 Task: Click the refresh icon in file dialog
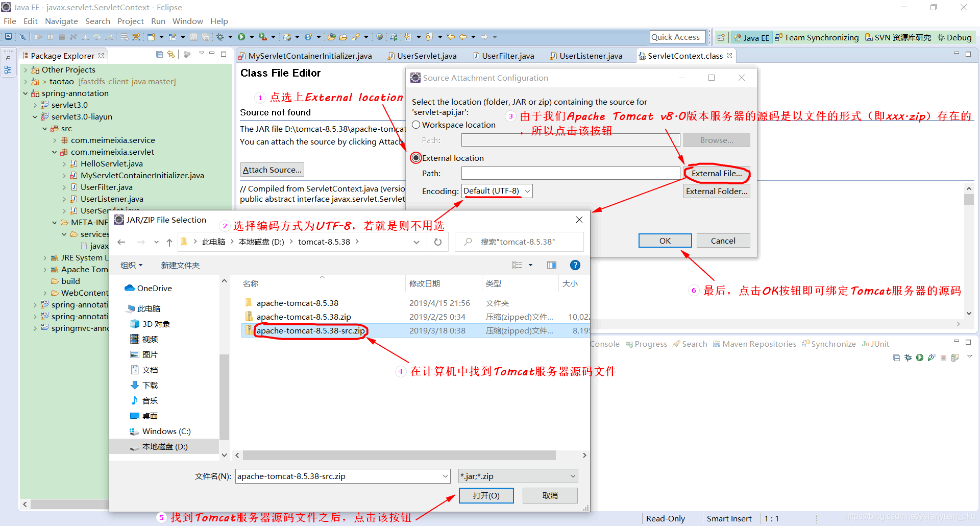coord(438,242)
